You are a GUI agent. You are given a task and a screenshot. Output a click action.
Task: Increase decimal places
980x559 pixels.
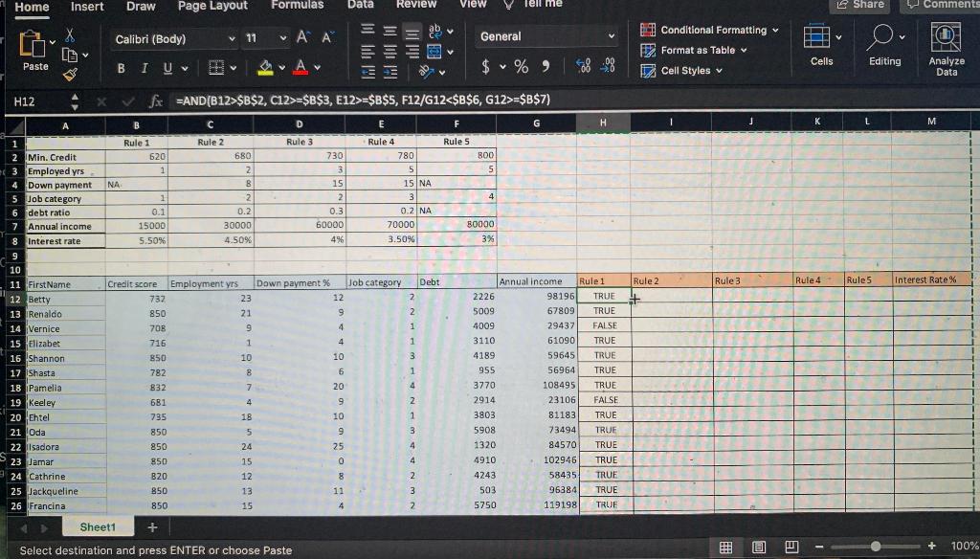pyautogui.click(x=583, y=66)
